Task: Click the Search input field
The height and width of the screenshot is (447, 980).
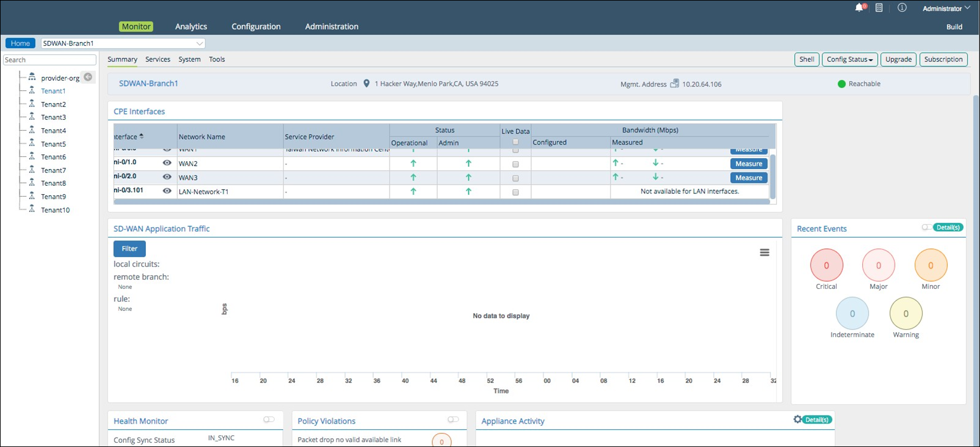Action: [x=49, y=60]
